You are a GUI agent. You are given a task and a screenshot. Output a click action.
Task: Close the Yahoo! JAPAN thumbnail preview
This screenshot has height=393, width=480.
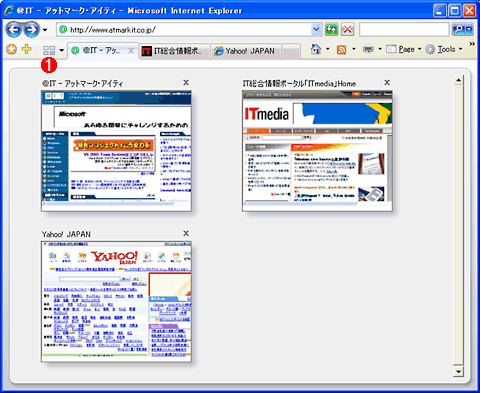pos(186,233)
